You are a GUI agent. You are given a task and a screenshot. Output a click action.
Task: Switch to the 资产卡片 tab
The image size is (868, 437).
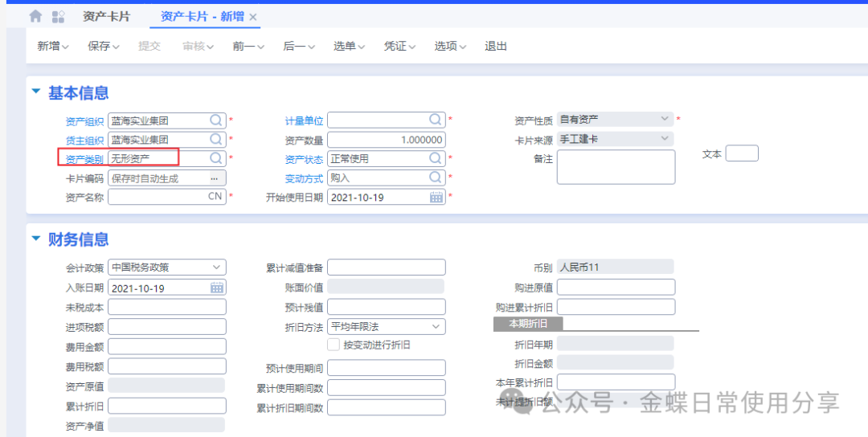(x=106, y=16)
